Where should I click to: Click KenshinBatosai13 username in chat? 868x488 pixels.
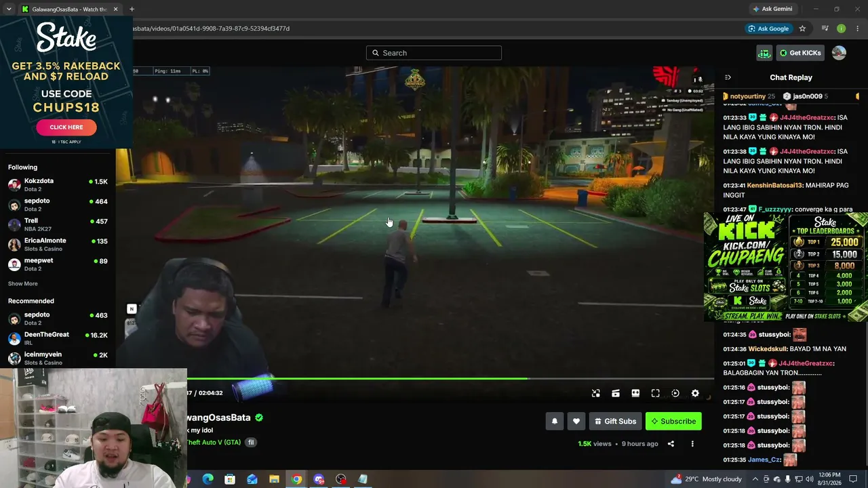(x=774, y=185)
